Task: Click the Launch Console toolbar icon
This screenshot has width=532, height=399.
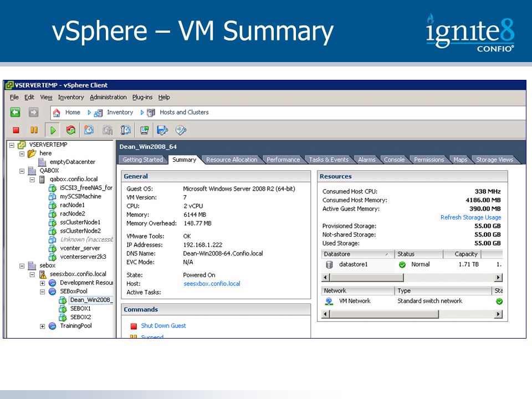Action: pos(144,130)
